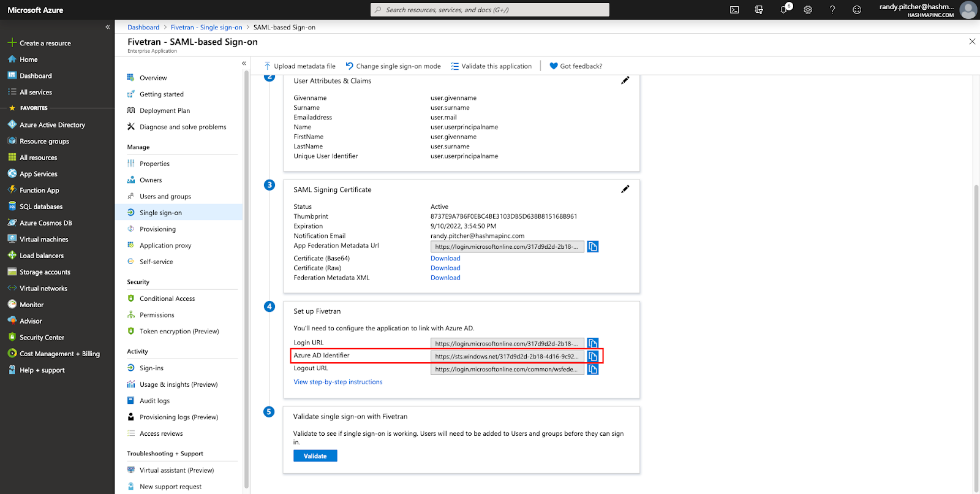Image resolution: width=980 pixels, height=494 pixels.
Task: Download the Certificate (Raw)
Action: coord(445,268)
